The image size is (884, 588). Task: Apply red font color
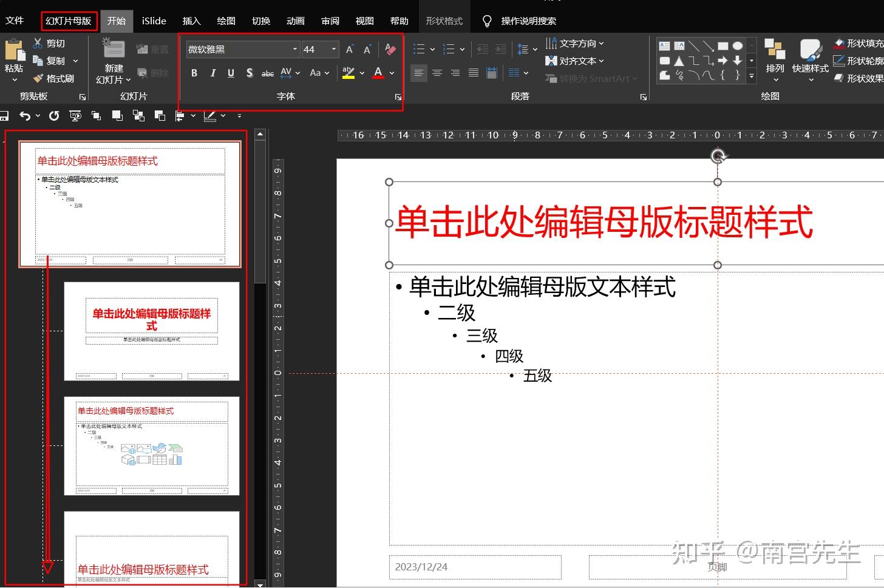[x=378, y=73]
